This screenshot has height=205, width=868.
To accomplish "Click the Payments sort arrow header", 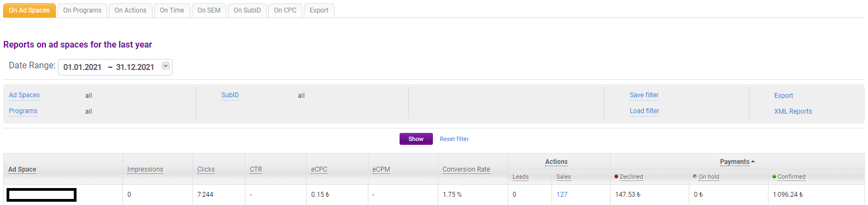I will (737, 162).
